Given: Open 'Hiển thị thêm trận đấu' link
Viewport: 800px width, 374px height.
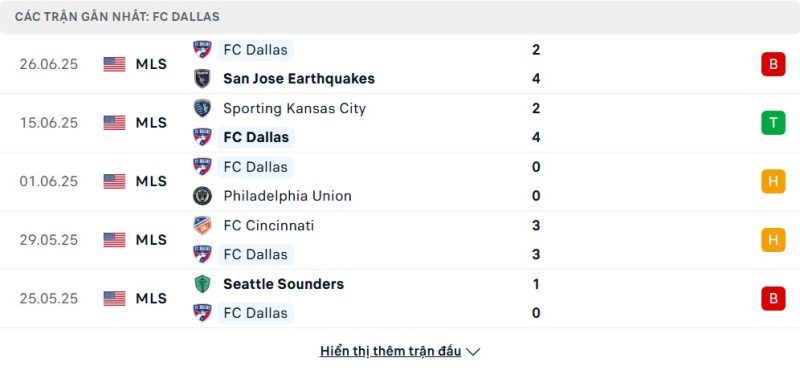Looking at the screenshot, I should (390, 351).
